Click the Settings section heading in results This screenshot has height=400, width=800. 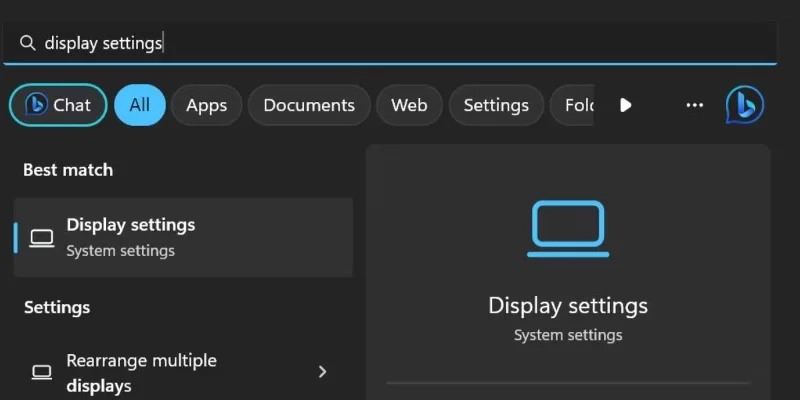coord(57,307)
